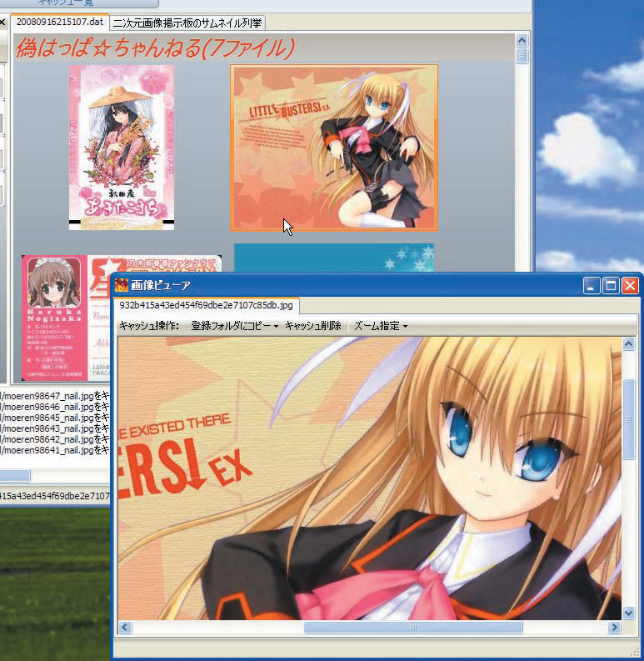Click the Little Busters EX thumbnail
Viewport: 644px width, 661px height.
pos(334,148)
